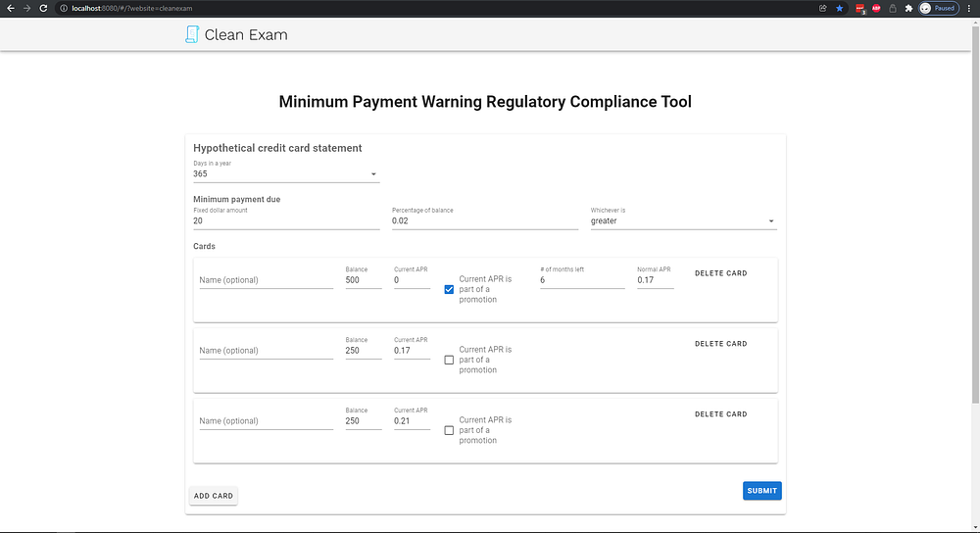
Task: Click the blue bookmark star
Action: point(840,8)
